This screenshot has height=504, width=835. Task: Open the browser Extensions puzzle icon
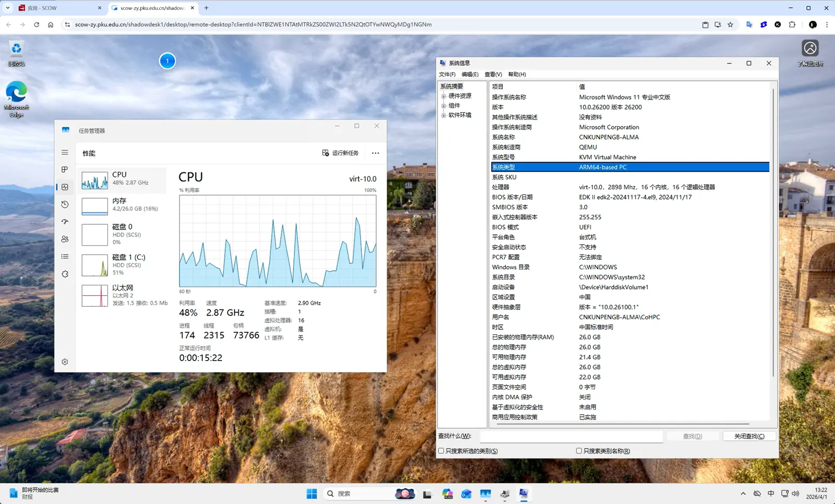792,25
